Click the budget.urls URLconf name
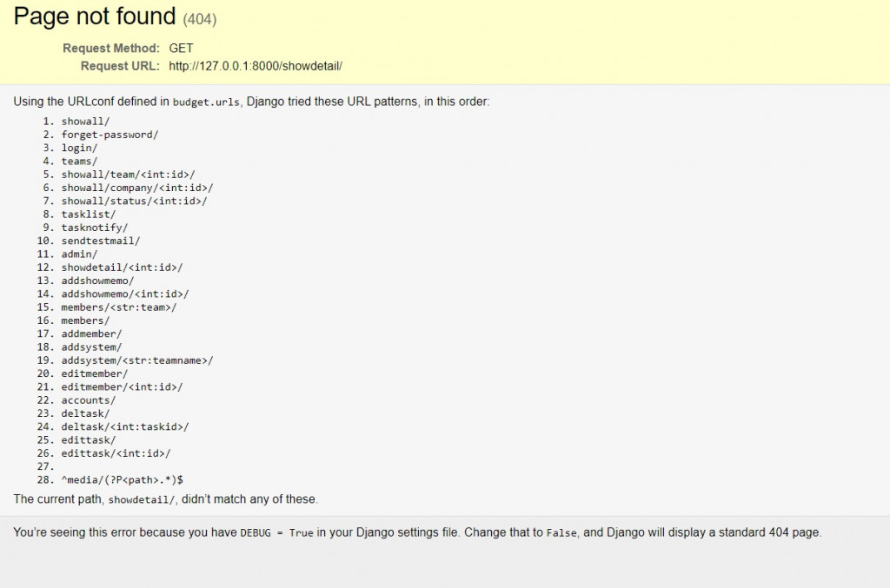Image resolution: width=890 pixels, height=588 pixels. [206, 102]
